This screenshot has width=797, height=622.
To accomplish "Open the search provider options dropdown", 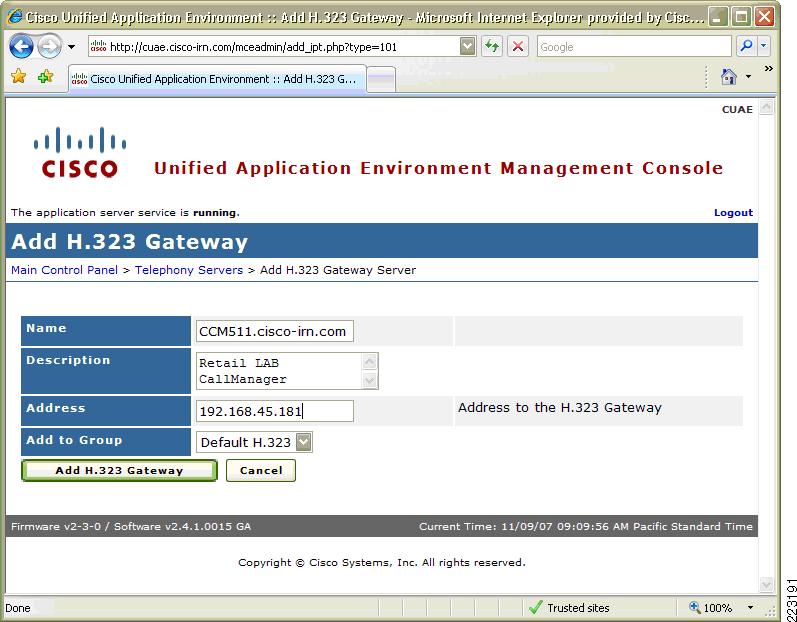I will pyautogui.click(x=763, y=47).
